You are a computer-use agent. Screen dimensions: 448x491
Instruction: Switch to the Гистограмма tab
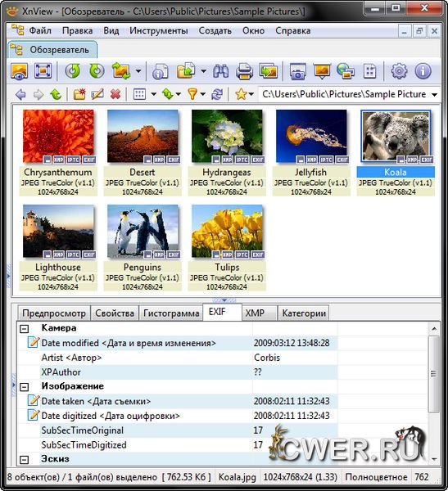(x=171, y=313)
